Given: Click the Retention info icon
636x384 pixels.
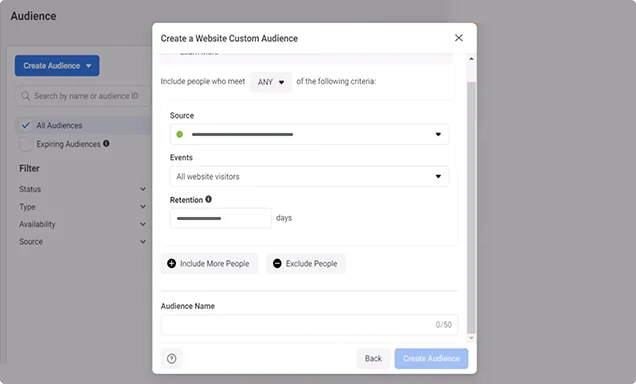Looking at the screenshot, I should point(208,199).
